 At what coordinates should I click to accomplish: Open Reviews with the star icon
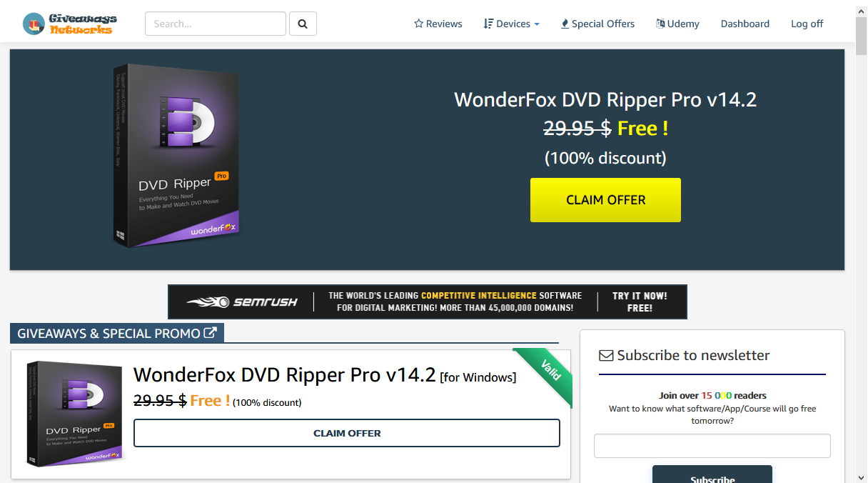[x=438, y=24]
